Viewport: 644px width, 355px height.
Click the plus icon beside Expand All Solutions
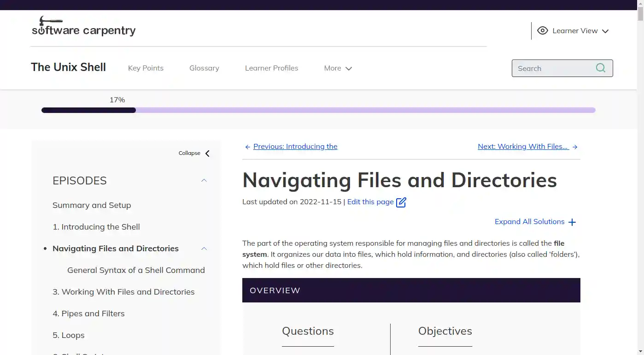coord(572,222)
